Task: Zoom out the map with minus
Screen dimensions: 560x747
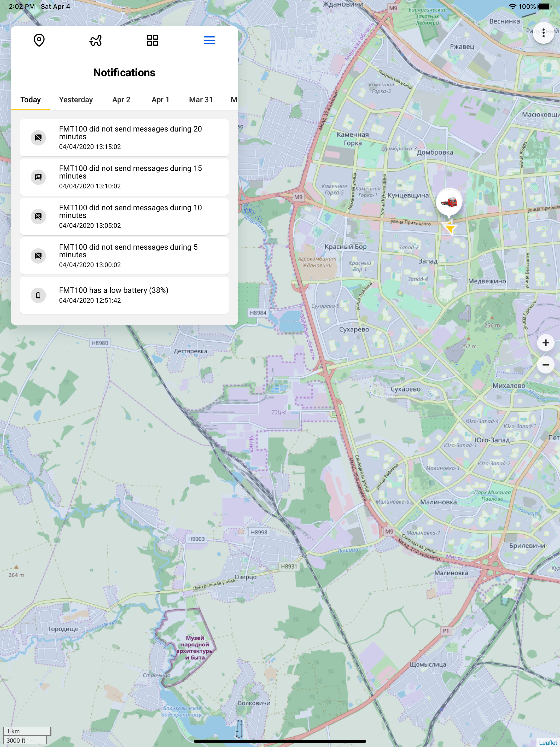Action: (545, 365)
